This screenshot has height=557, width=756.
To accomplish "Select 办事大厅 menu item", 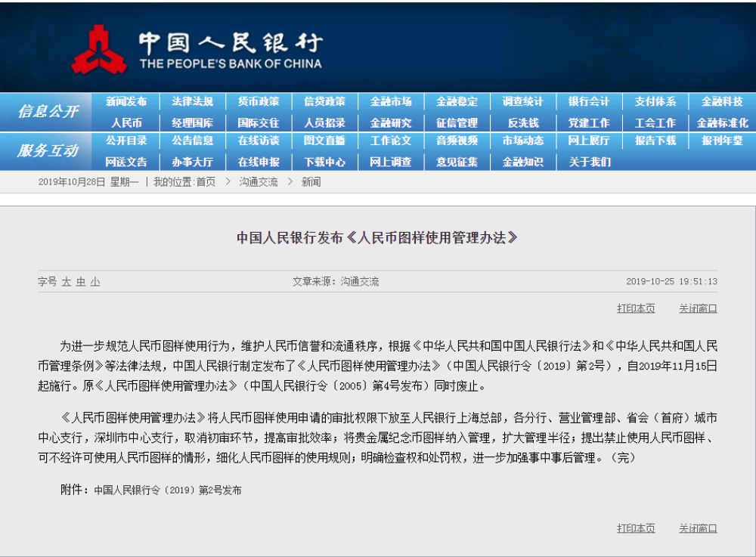I will [192, 162].
